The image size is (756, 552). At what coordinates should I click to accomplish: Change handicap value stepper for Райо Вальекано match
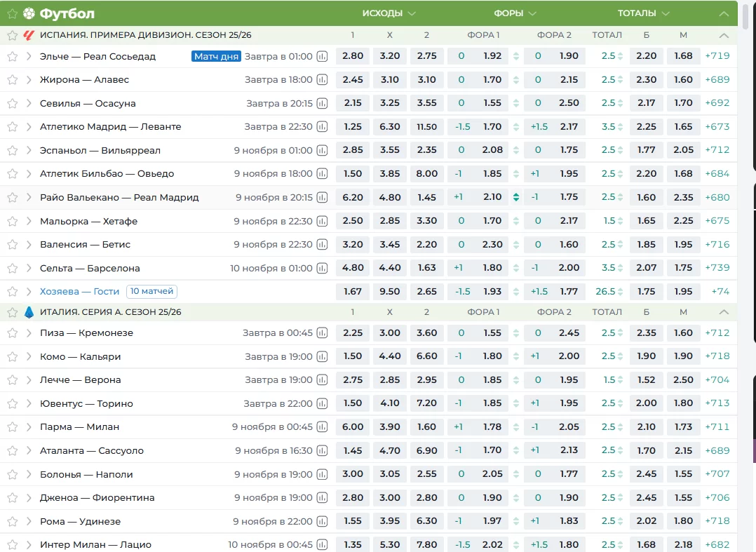pyautogui.click(x=516, y=198)
